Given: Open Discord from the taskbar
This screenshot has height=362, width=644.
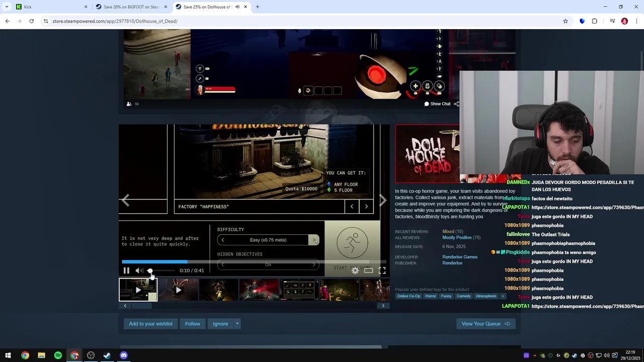Looking at the screenshot, I should point(124,355).
